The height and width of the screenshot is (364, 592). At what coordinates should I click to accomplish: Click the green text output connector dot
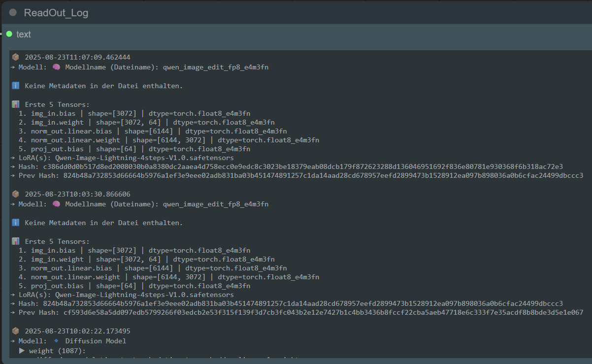(8, 34)
